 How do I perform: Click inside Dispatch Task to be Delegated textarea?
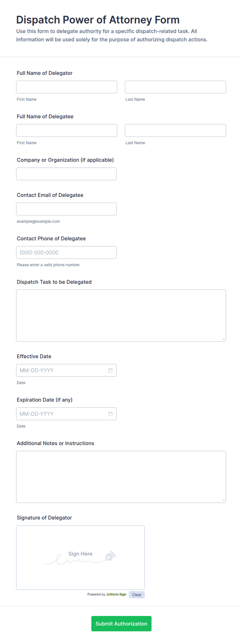point(121,316)
